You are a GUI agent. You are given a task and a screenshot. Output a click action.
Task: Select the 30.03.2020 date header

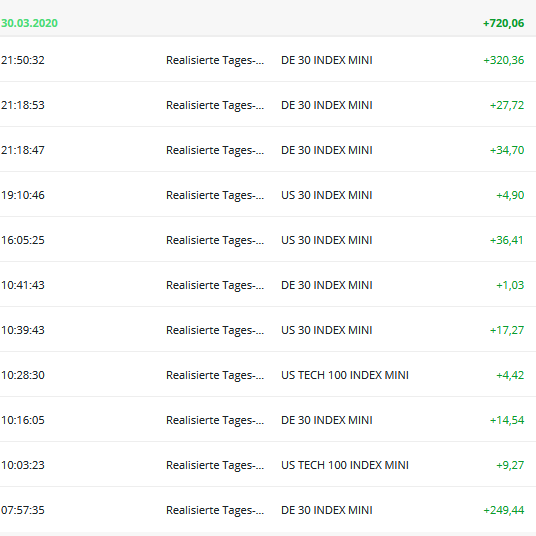[x=29, y=23]
